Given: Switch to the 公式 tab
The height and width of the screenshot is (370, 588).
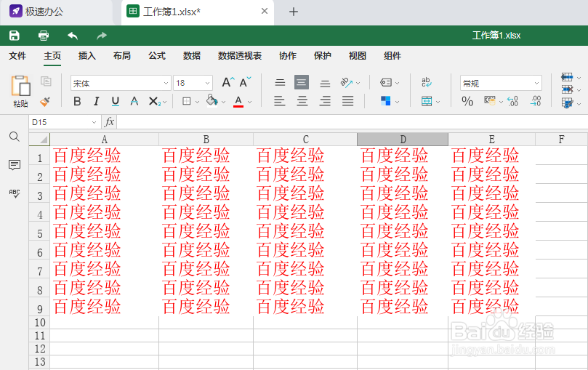Looking at the screenshot, I should 157,56.
